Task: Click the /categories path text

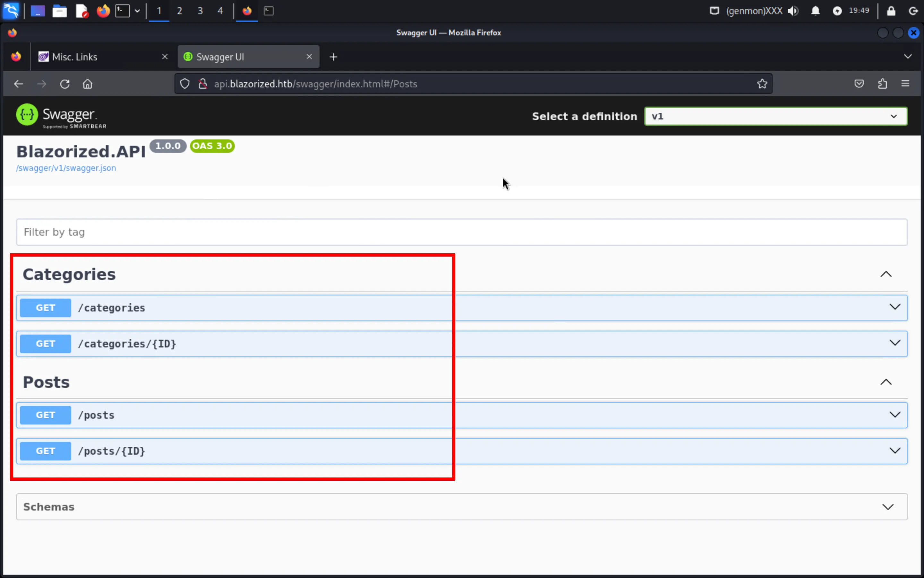Action: point(112,308)
